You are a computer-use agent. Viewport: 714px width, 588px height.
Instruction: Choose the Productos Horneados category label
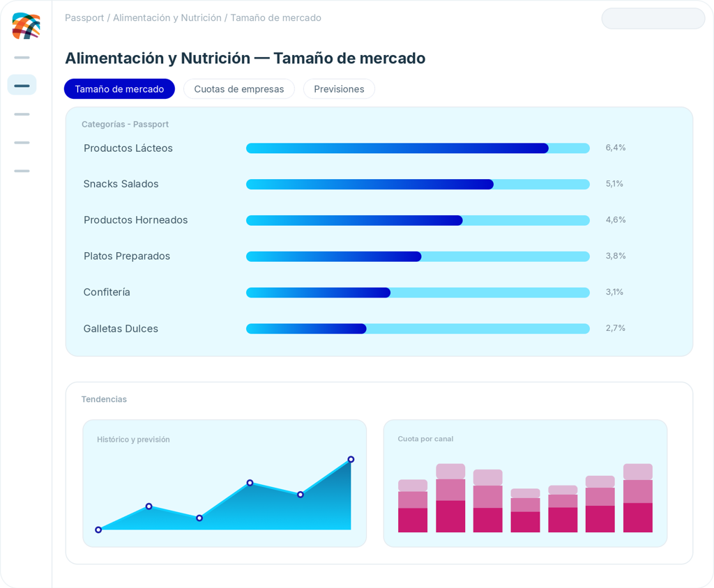click(x=136, y=220)
